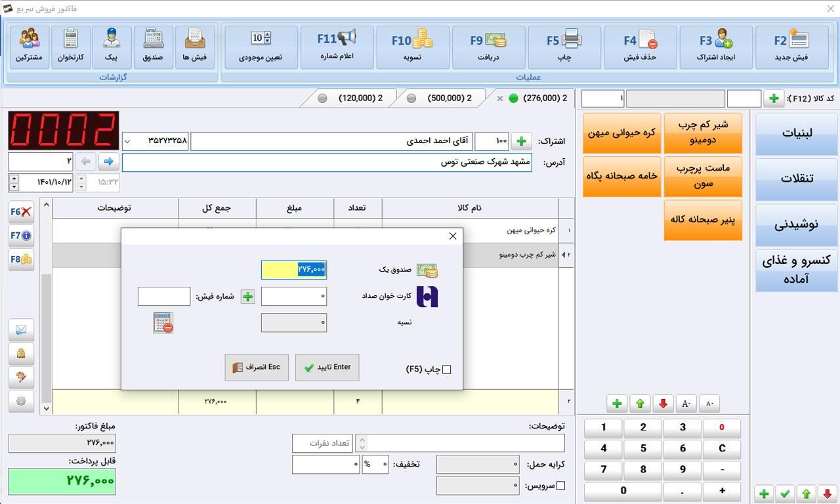The height and width of the screenshot is (504, 840).
Task: Open the phone number ۳۵۲۷۳۲۵۸ dropdown
Action: [127, 141]
